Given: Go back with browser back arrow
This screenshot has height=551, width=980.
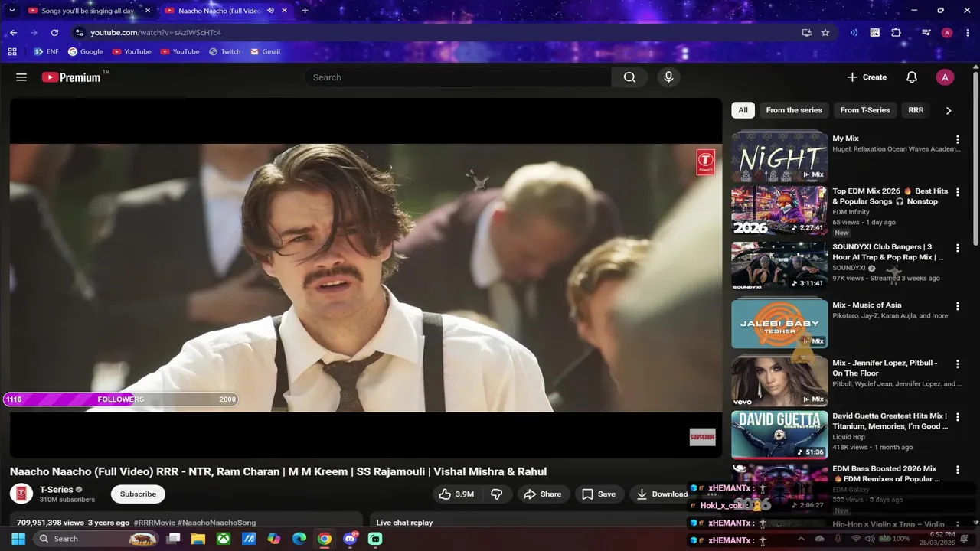Looking at the screenshot, I should [13, 33].
